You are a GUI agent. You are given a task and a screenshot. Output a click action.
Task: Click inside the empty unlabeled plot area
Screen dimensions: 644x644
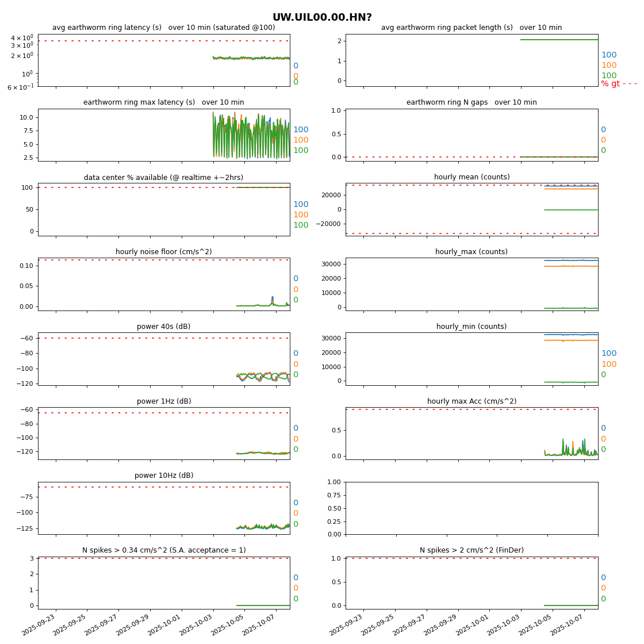tap(471, 508)
